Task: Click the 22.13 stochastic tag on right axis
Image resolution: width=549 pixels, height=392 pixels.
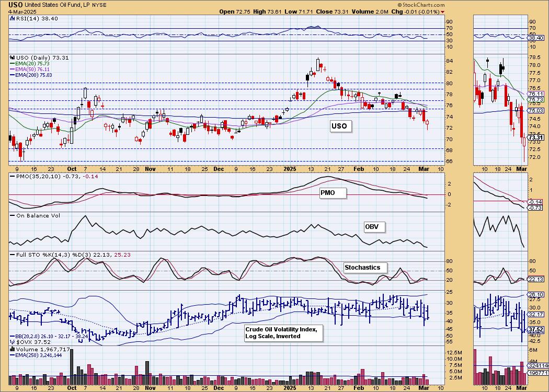Action: (x=536, y=279)
